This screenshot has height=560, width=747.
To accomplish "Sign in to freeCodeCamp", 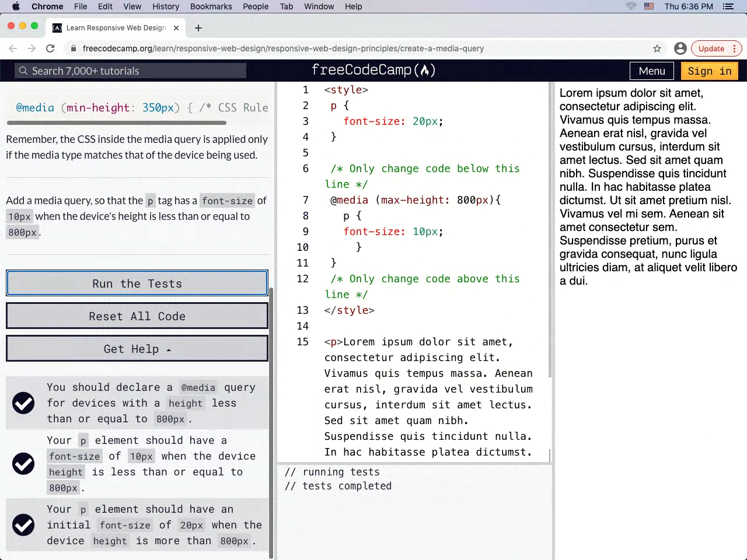I will [x=709, y=71].
